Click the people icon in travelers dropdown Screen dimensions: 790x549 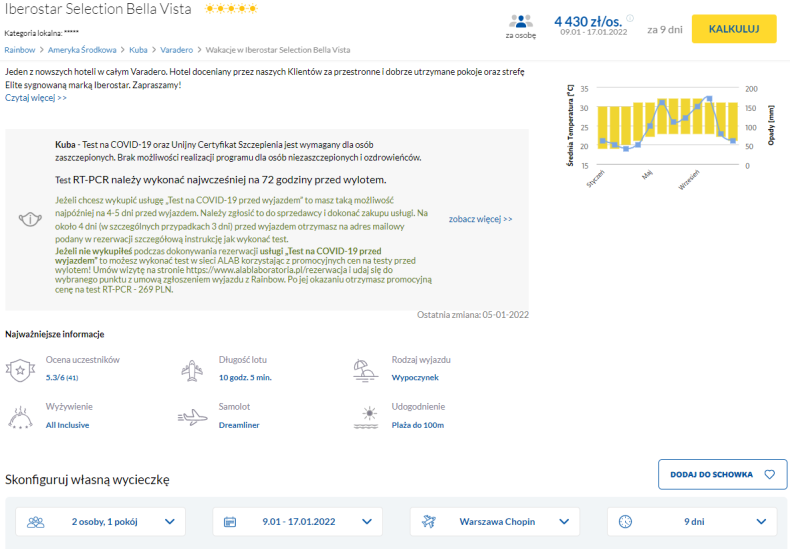pos(35,522)
